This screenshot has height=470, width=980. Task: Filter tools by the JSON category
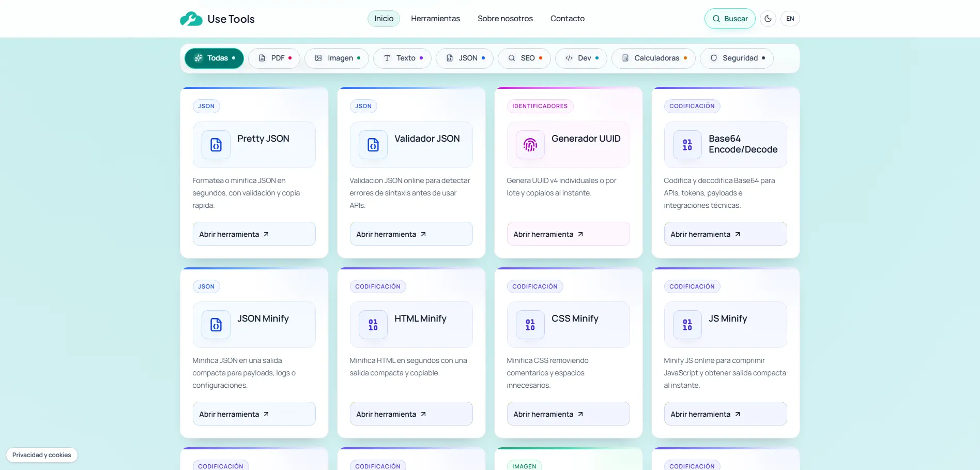(464, 58)
